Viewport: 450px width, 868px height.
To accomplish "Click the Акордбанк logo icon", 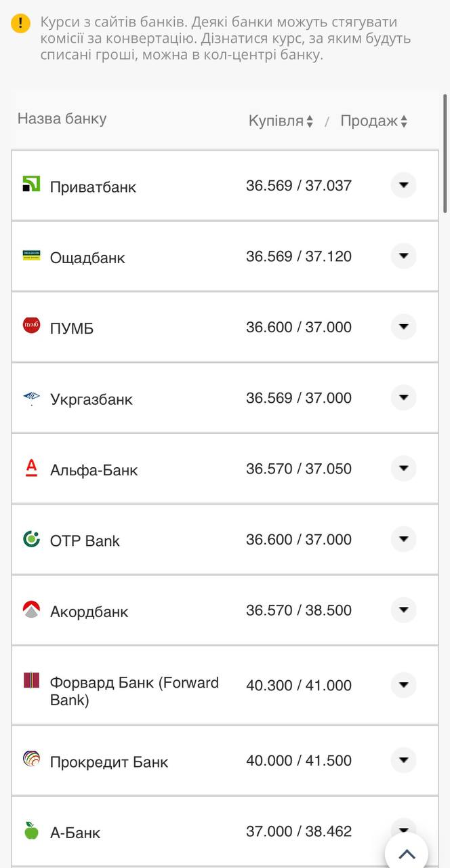I will (31, 609).
